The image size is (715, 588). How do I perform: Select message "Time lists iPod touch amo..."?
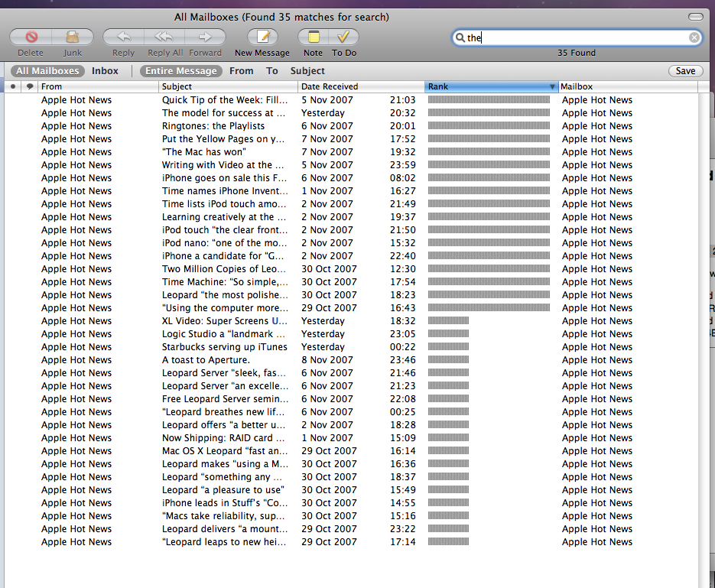(351, 203)
